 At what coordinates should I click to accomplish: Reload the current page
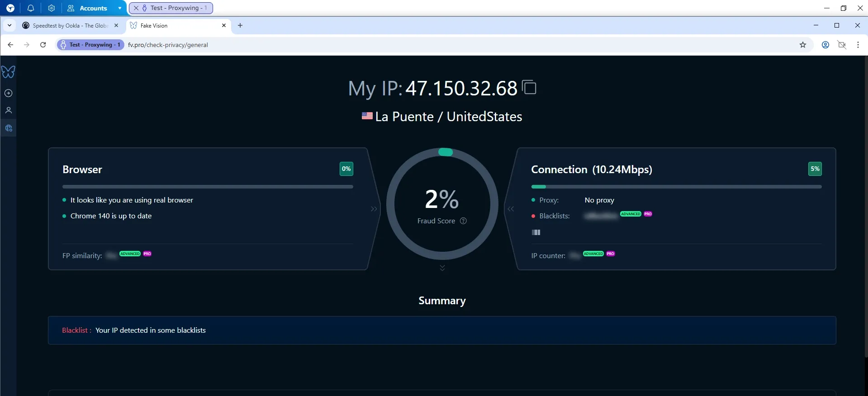(43, 45)
